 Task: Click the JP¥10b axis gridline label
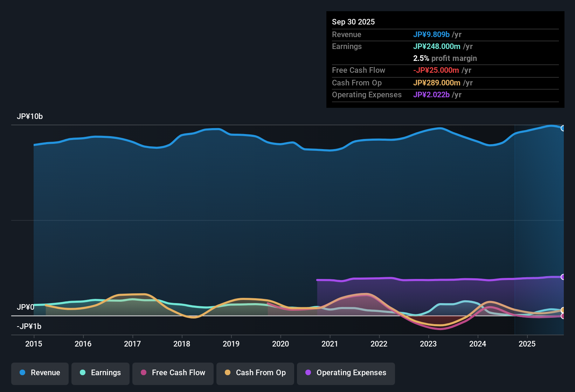click(x=30, y=116)
